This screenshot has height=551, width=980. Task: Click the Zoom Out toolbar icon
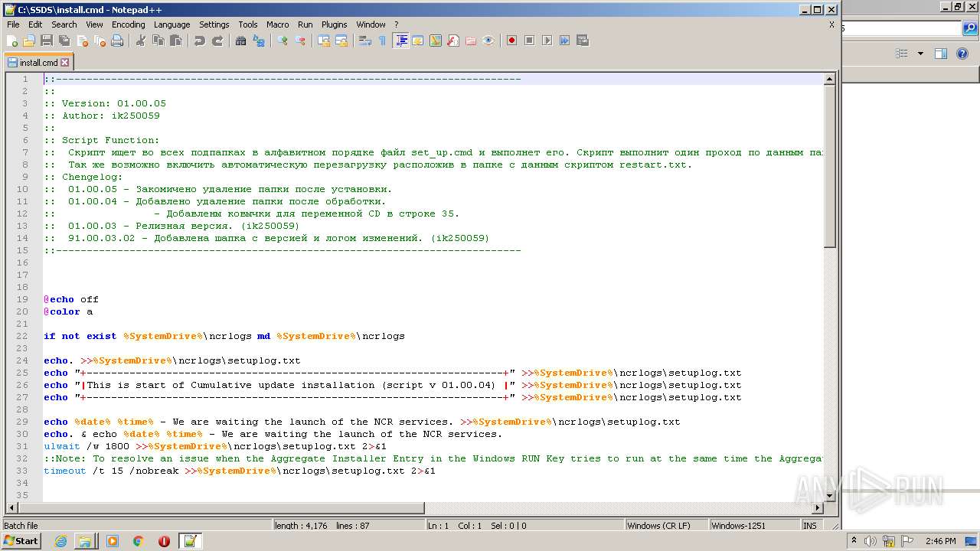click(x=300, y=41)
